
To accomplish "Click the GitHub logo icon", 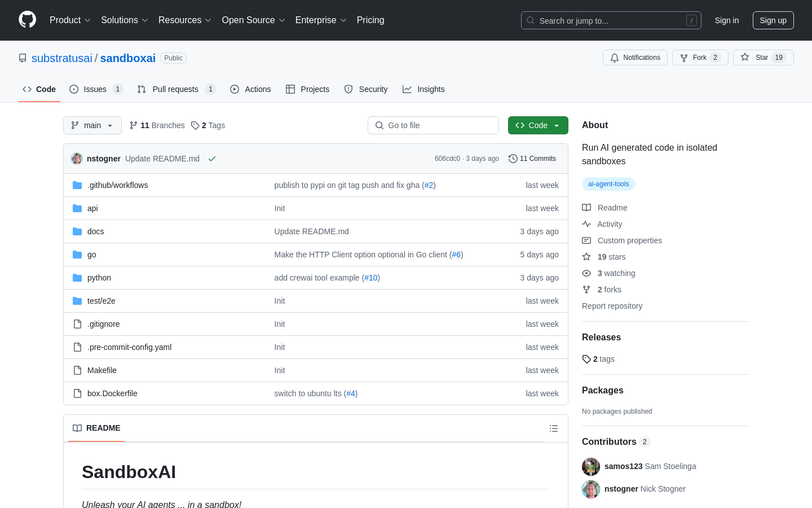I will [28, 20].
